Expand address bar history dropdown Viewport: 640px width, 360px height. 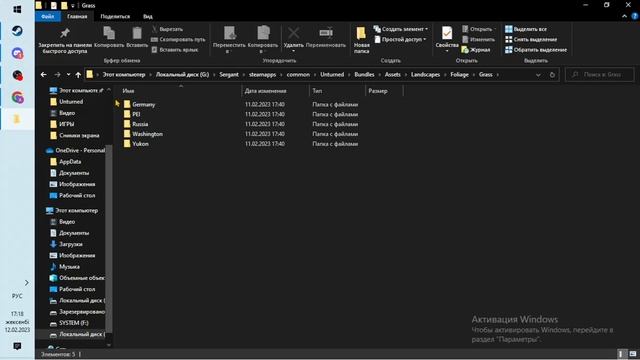click(x=538, y=75)
